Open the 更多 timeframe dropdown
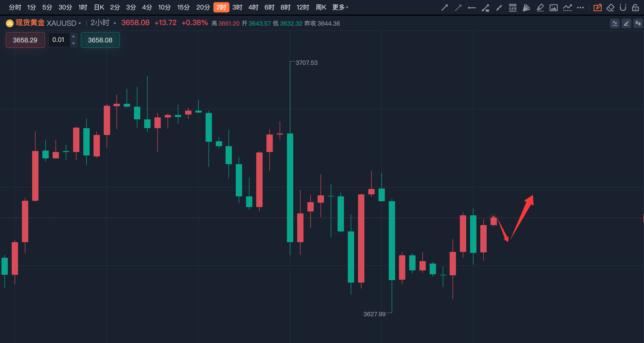Image resolution: width=644 pixels, height=343 pixels. pos(340,8)
